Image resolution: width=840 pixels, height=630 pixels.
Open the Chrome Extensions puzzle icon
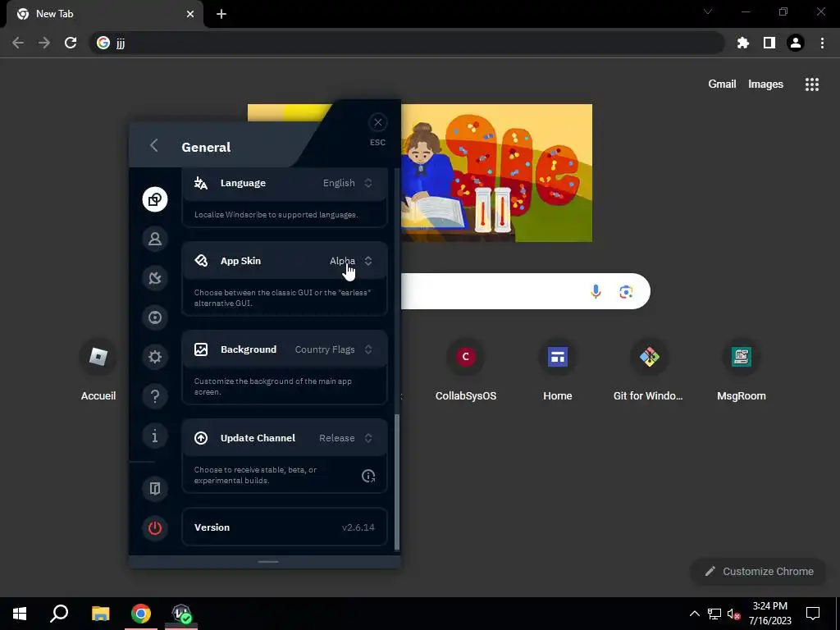tap(742, 43)
